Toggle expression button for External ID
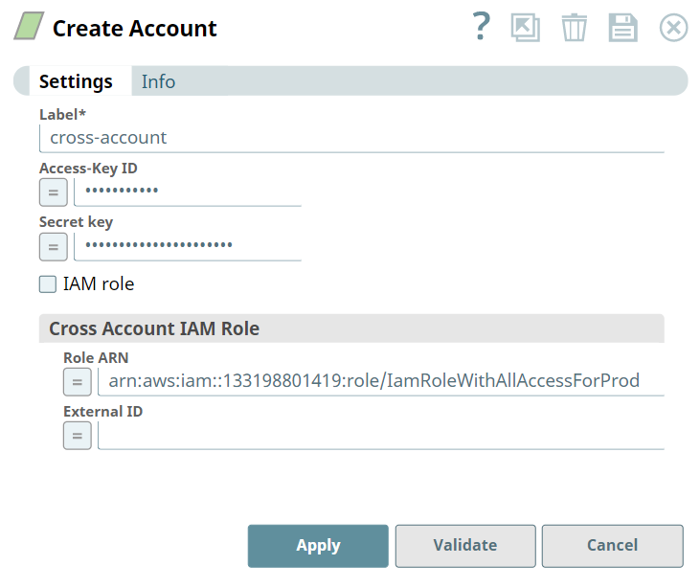The height and width of the screenshot is (588, 700). (x=78, y=436)
